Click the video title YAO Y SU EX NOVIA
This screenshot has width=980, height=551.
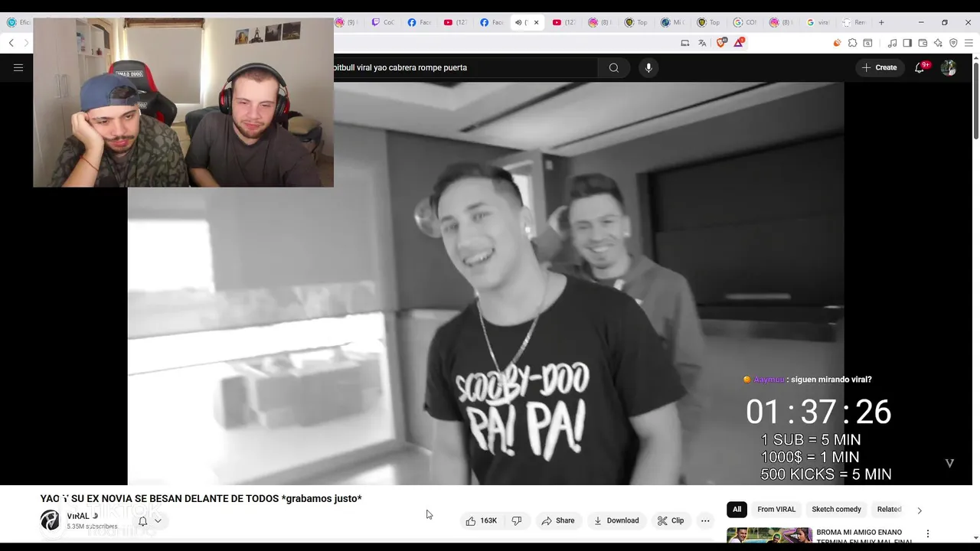pyautogui.click(x=201, y=498)
